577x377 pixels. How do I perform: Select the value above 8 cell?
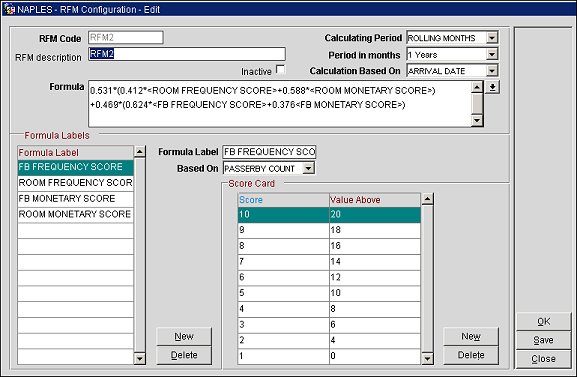(x=375, y=309)
